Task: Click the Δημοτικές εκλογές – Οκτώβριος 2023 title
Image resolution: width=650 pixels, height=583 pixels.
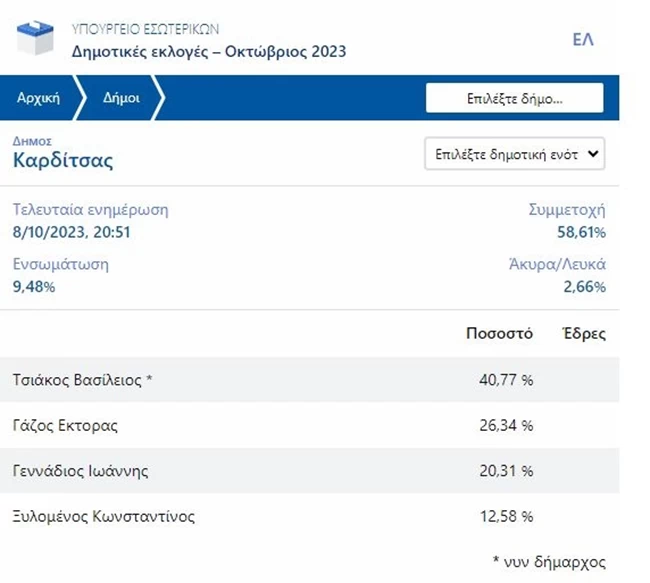Action: [209, 51]
